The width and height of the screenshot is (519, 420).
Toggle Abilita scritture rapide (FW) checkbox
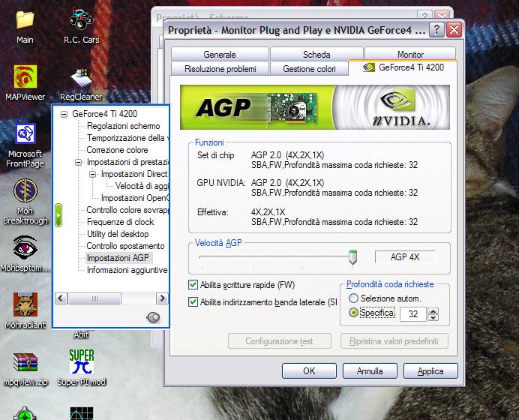pos(193,285)
